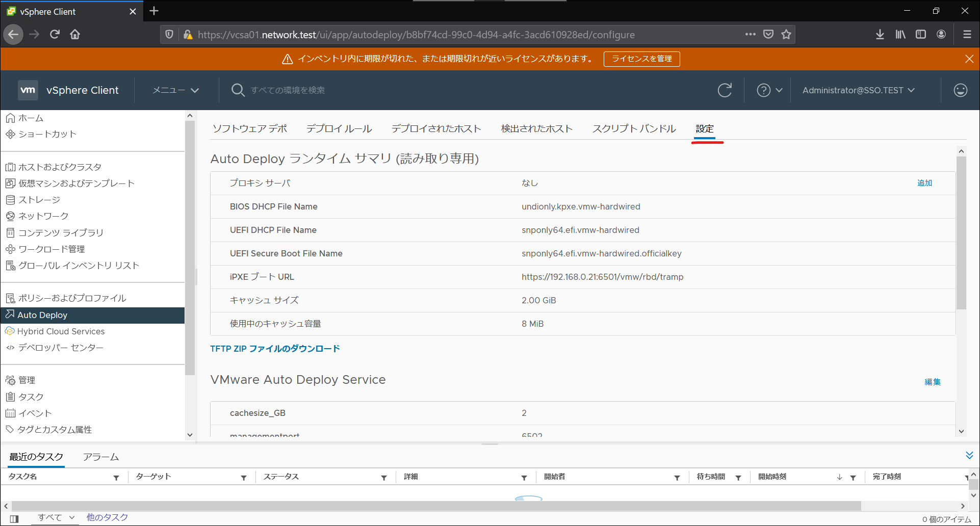Open 管理 in the sidebar
Image resolution: width=980 pixels, height=526 pixels.
click(20, 380)
